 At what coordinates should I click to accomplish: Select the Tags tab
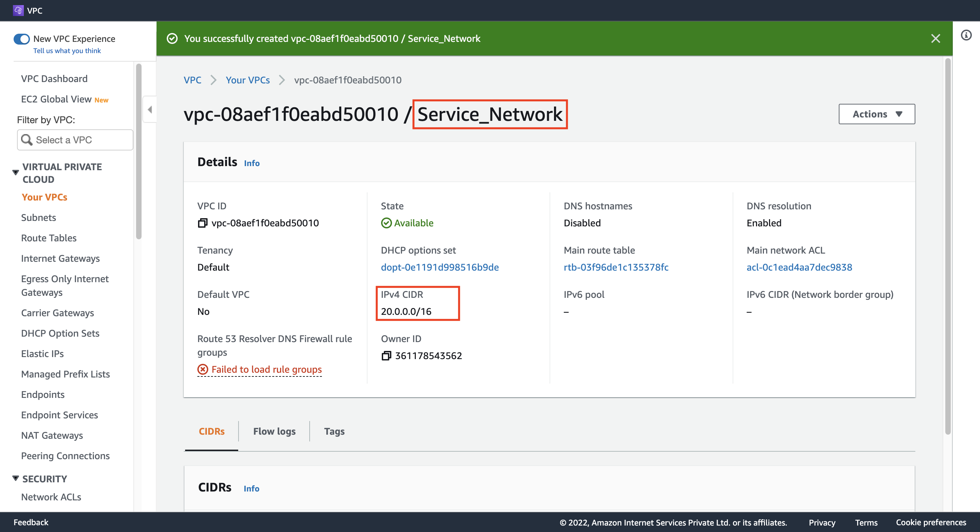click(334, 431)
